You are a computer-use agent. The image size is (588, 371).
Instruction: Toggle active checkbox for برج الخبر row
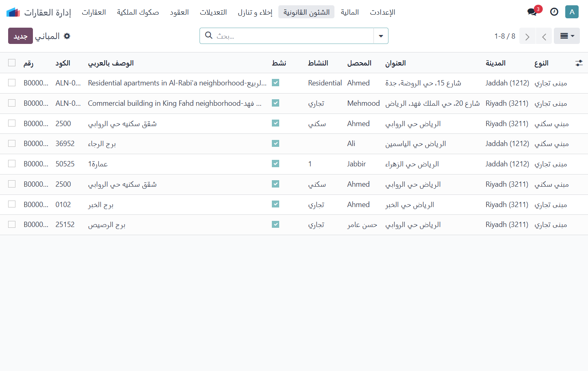click(x=276, y=204)
